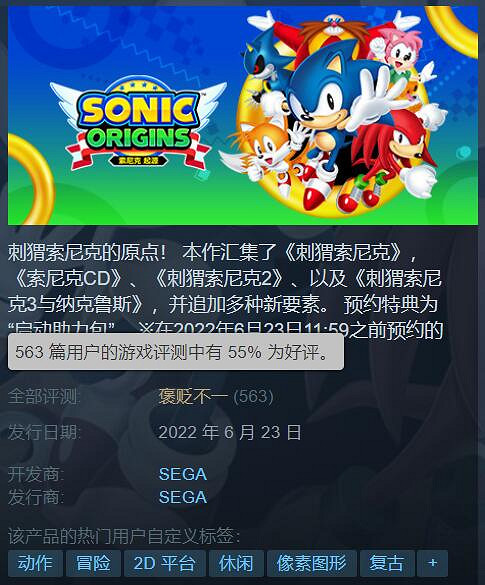Image resolution: width=485 pixels, height=585 pixels.
Task: Open the 休闲 tag
Action: tap(236, 563)
